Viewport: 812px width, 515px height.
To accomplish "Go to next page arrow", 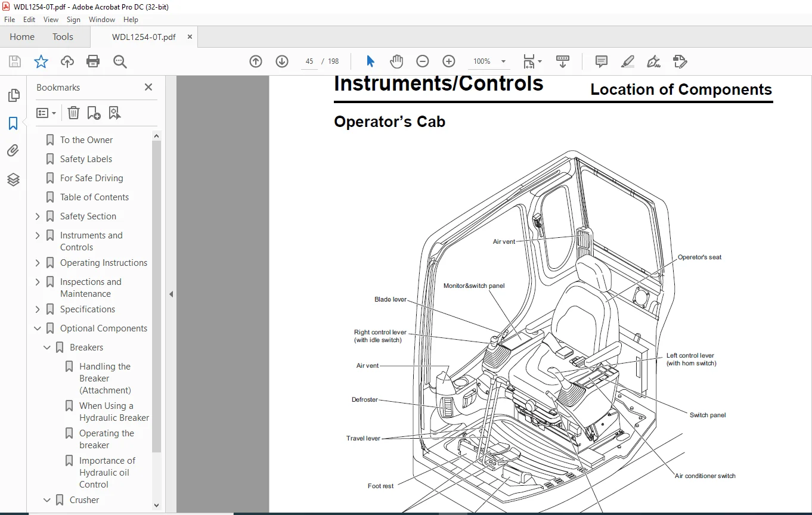I will (282, 61).
